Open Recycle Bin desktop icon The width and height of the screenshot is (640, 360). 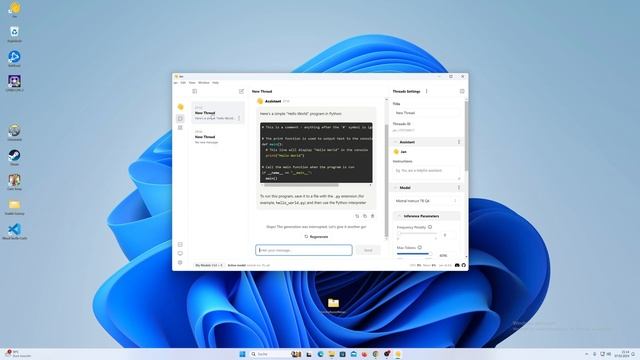coord(14,34)
